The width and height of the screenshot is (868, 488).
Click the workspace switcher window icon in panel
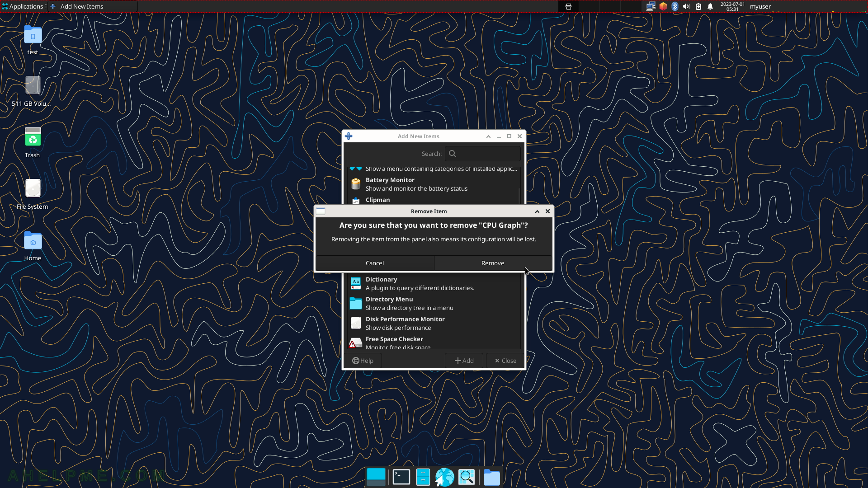[569, 6]
